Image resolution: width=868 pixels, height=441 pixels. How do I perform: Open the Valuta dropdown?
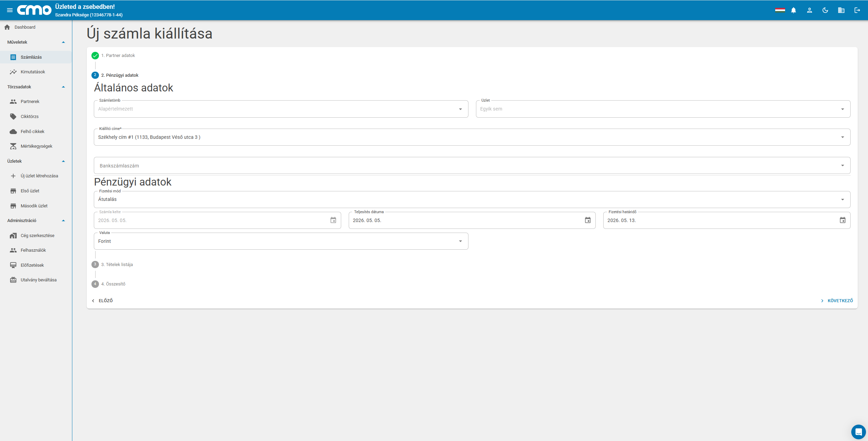(x=281, y=241)
